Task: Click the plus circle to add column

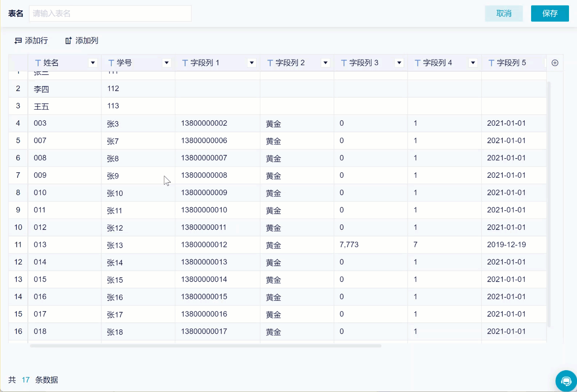Action: (x=555, y=63)
